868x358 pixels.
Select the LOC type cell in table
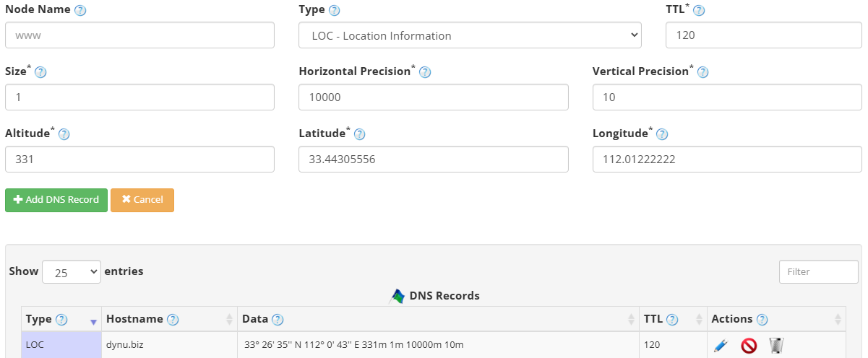coord(61,345)
